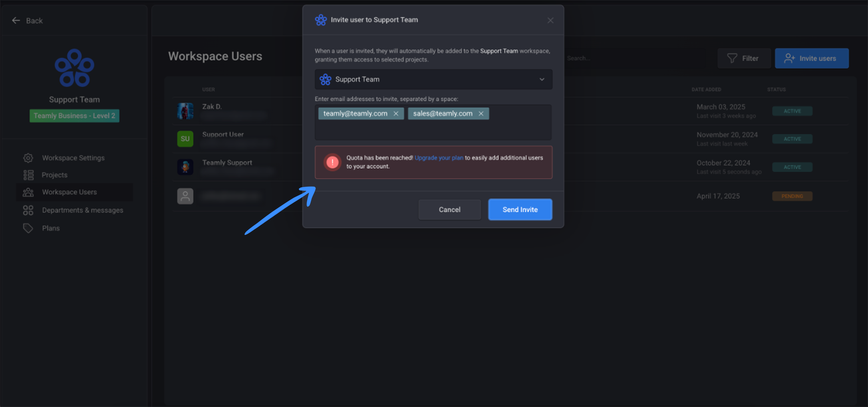Click the ACTIVE status badge for Zak D.

click(x=792, y=111)
